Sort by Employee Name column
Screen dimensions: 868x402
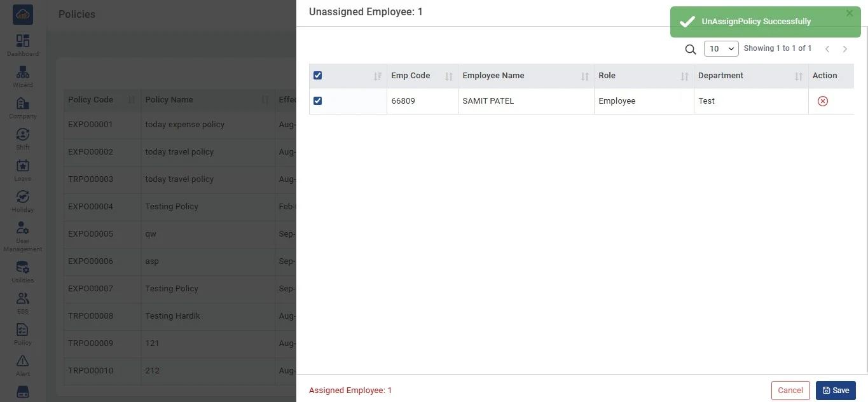pyautogui.click(x=584, y=76)
